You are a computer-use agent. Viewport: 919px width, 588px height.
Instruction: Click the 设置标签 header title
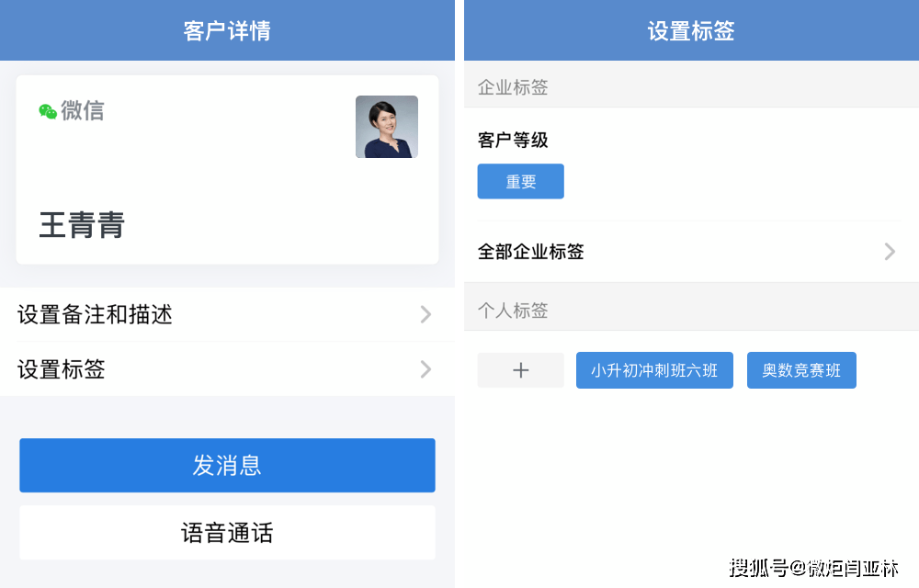point(691,31)
